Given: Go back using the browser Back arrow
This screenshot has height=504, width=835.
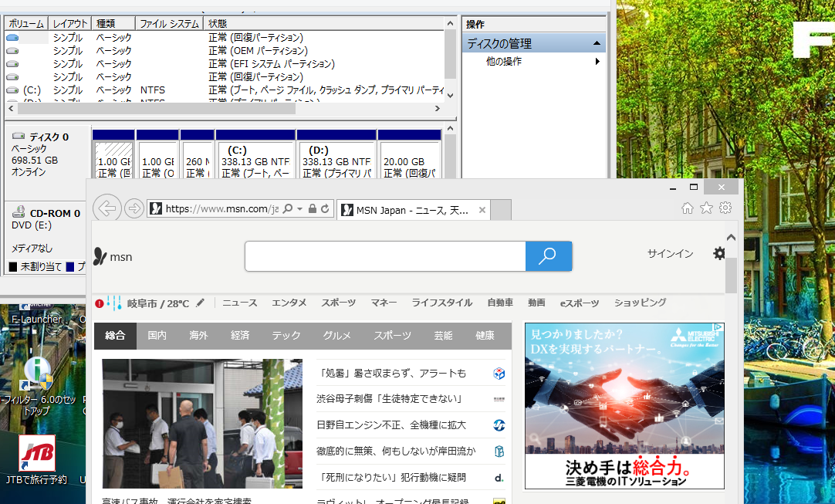Looking at the screenshot, I should 107,208.
